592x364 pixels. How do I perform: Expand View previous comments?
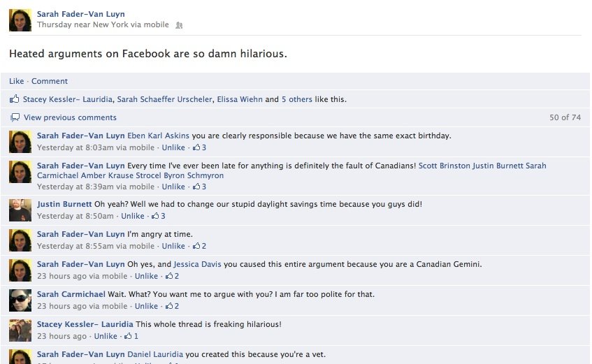pos(70,117)
